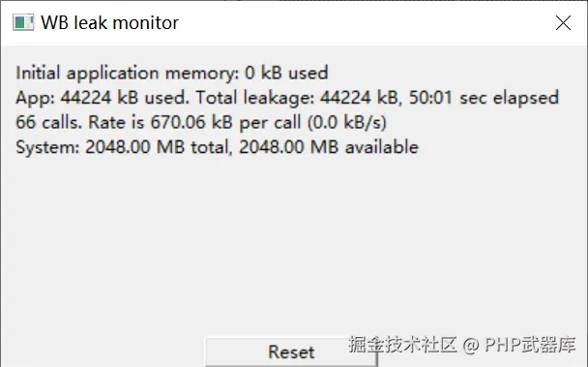Click the word 'System:' label

coord(47,147)
